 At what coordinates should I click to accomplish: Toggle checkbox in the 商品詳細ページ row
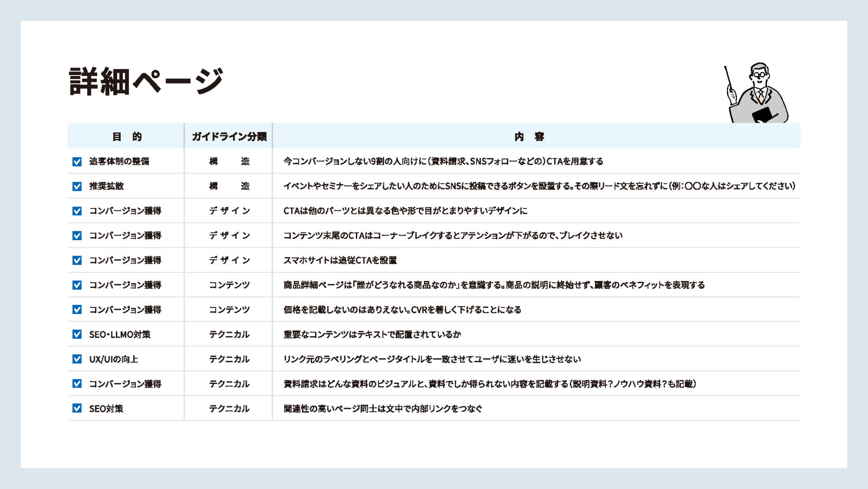pyautogui.click(x=77, y=285)
